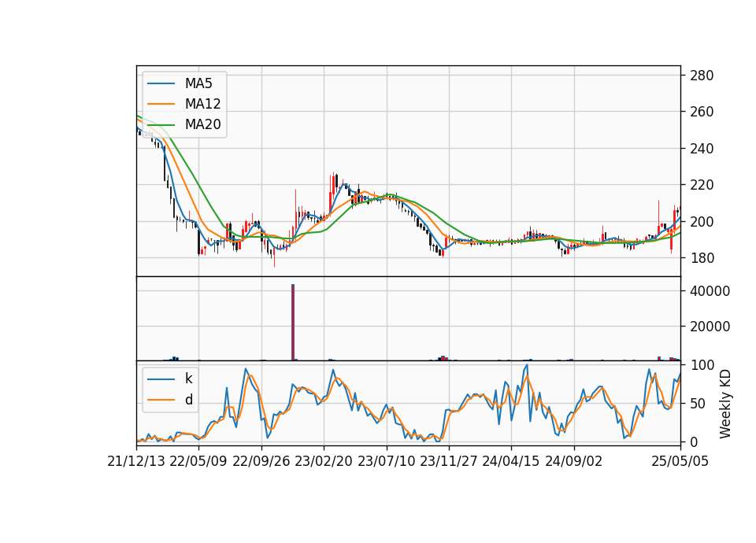The height and width of the screenshot is (543, 756).
Task: Click the 20000 volume axis label
Action: [710, 327]
